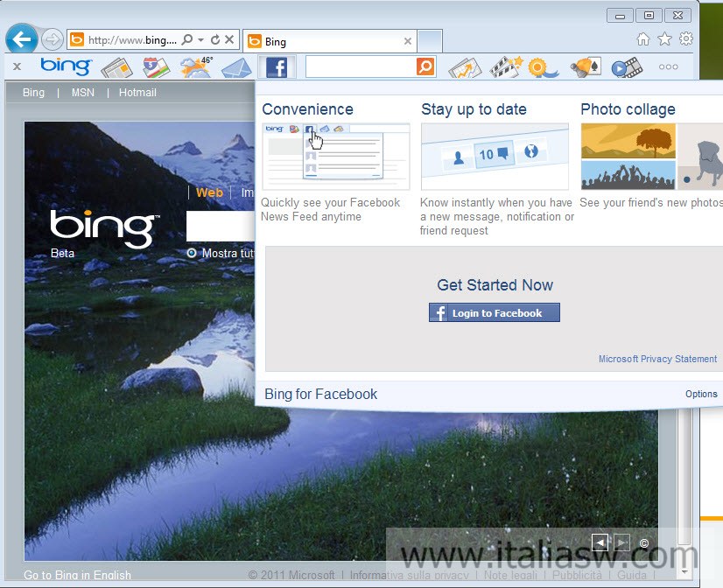This screenshot has width=723, height=588.
Task: Expand the address bar dropdown arrow
Action: click(200, 40)
